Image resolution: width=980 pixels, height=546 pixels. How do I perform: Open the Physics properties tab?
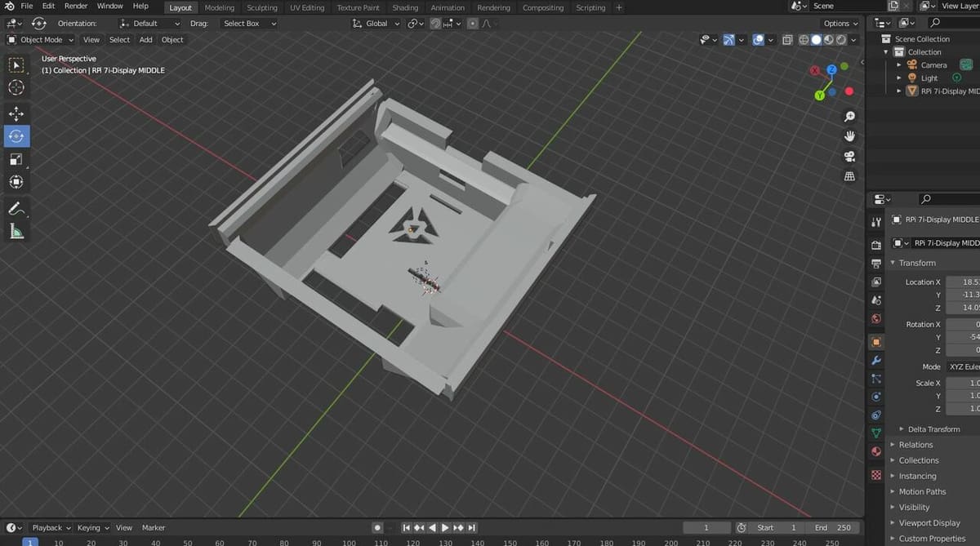[876, 397]
